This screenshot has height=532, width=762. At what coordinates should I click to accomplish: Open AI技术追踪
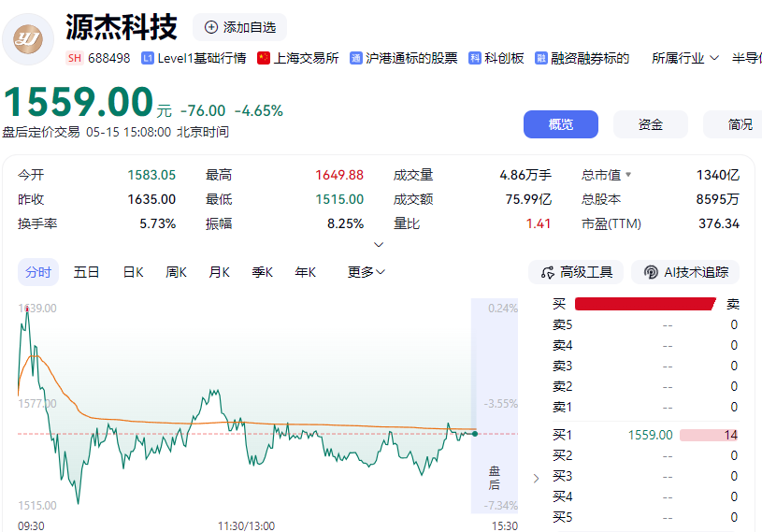(685, 273)
